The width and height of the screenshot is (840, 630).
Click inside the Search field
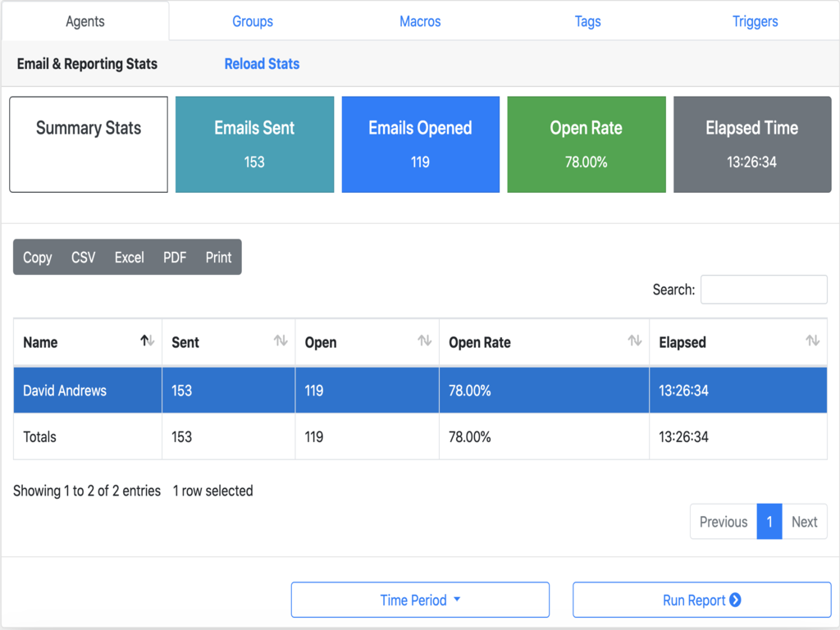point(764,289)
